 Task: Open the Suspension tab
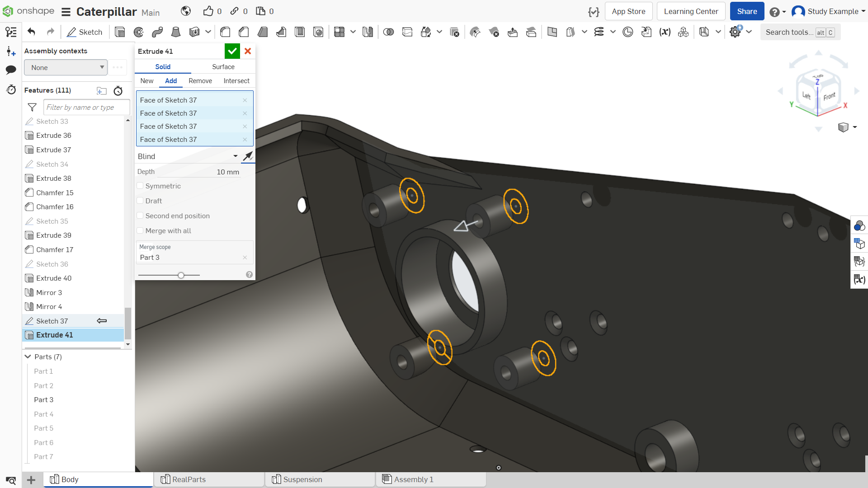pyautogui.click(x=320, y=479)
